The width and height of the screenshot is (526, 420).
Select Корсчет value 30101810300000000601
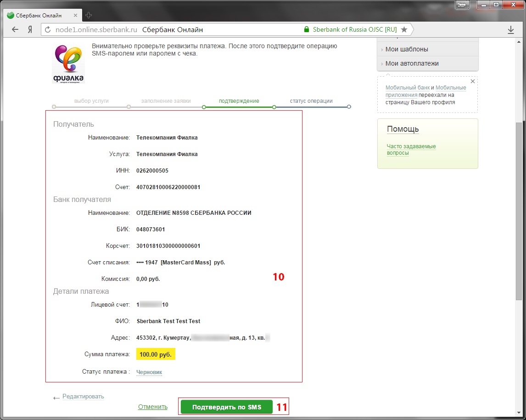[168, 246]
